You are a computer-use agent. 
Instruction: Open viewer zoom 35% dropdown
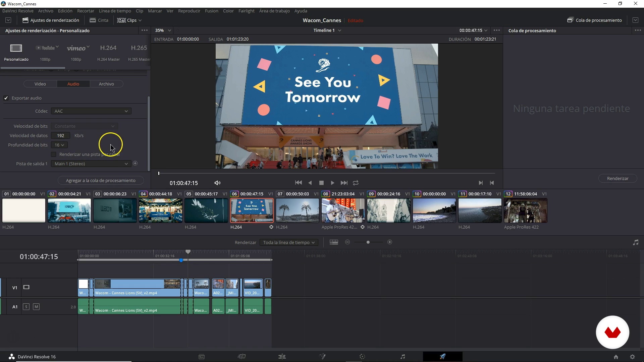(163, 31)
